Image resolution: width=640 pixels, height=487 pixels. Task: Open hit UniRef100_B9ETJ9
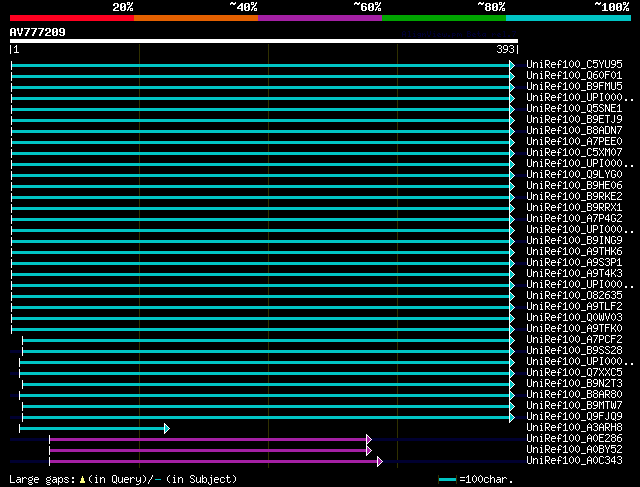pos(574,120)
